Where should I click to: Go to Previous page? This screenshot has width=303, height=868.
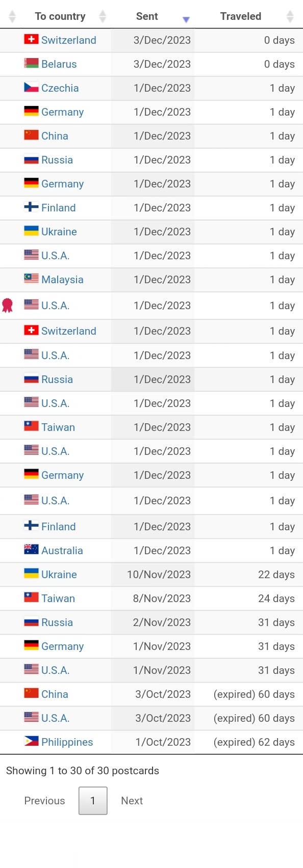click(x=44, y=801)
